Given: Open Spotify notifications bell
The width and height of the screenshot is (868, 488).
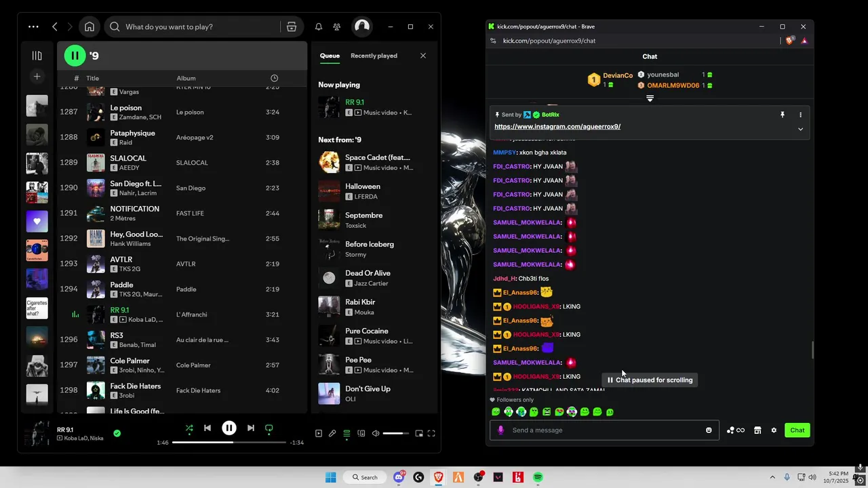Looking at the screenshot, I should tap(319, 26).
